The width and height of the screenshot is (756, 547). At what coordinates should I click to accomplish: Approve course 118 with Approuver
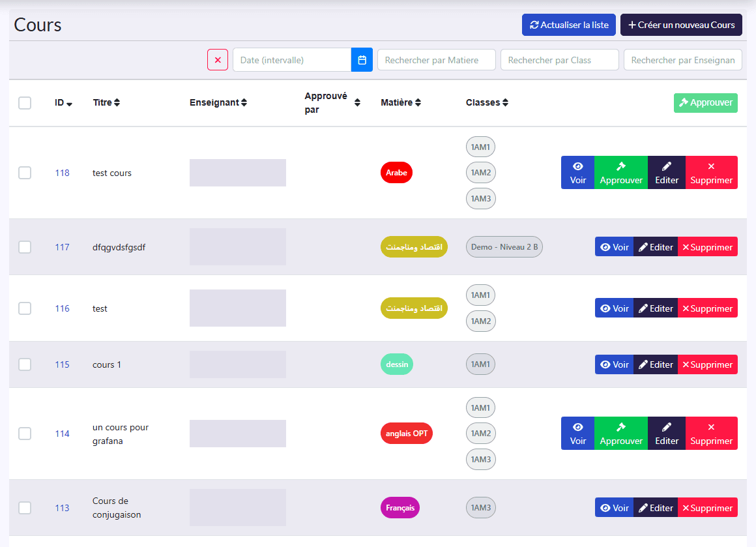(x=621, y=173)
